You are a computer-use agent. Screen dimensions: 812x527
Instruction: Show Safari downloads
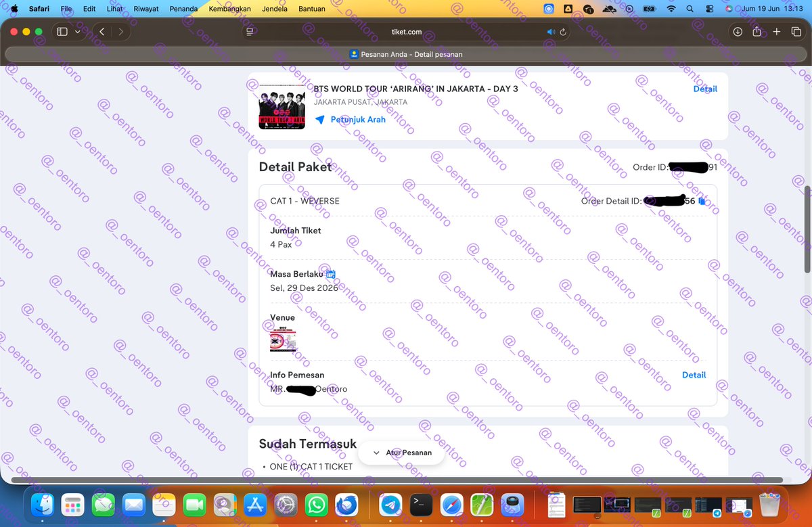(x=738, y=32)
